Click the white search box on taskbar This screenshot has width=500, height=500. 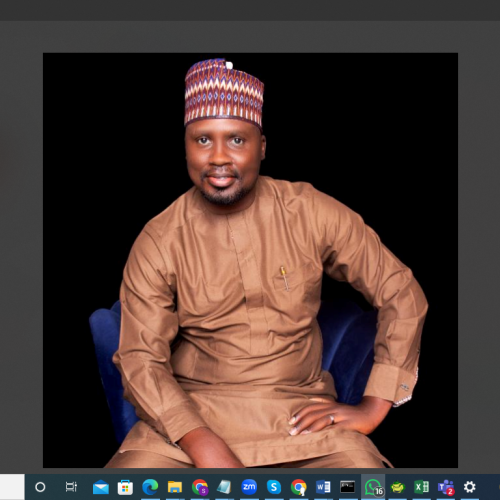click(x=12, y=487)
